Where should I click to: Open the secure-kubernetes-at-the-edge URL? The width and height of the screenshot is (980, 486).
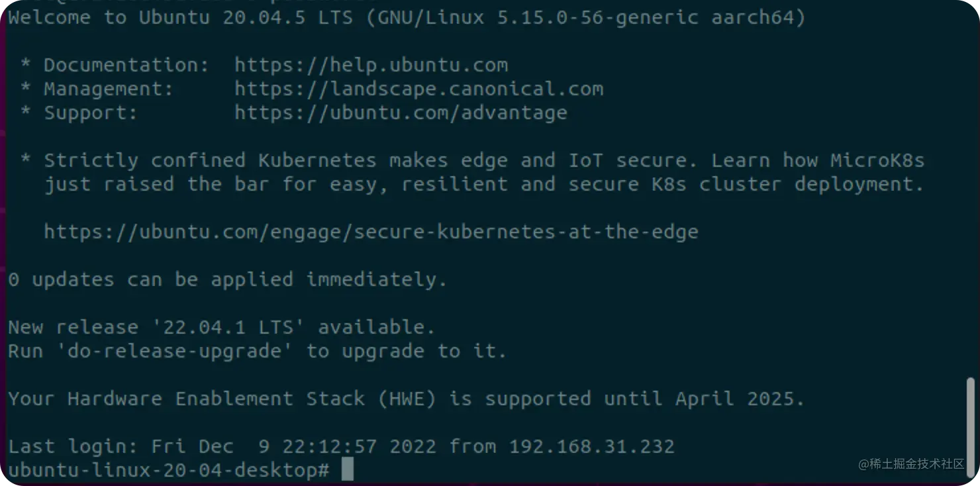(371, 232)
